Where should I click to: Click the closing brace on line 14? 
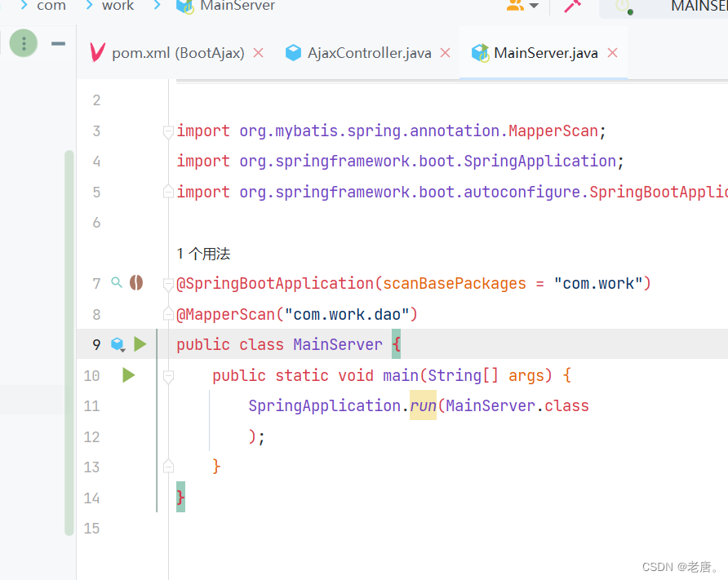click(x=180, y=497)
